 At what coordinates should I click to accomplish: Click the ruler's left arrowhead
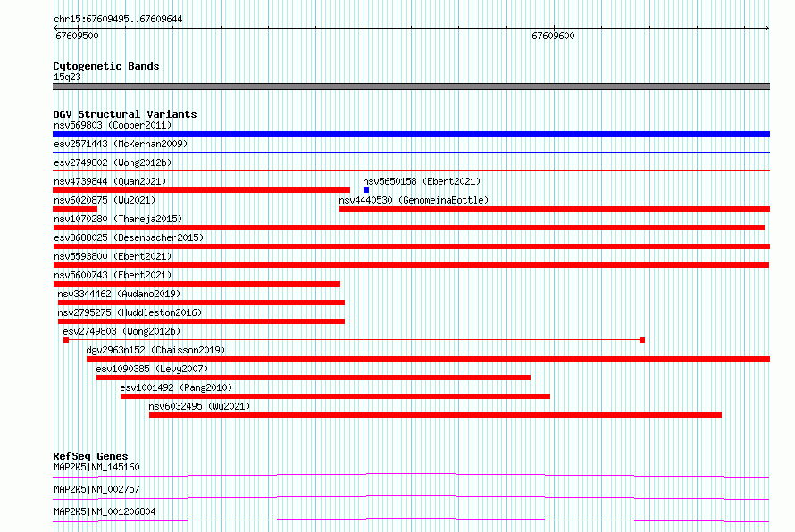click(55, 29)
